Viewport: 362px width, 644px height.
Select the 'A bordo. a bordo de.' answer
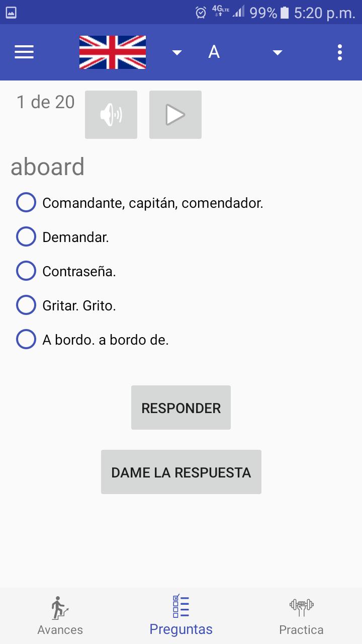(x=93, y=340)
